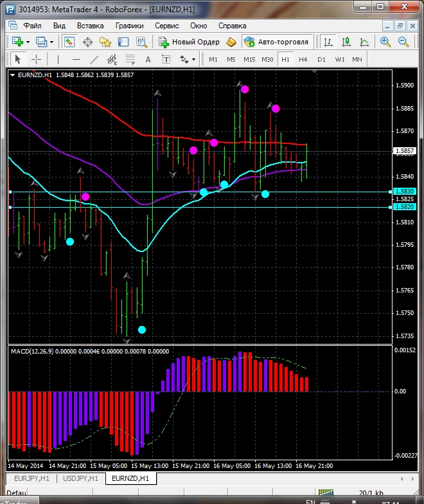Select the text label tool
Viewport: 424px width, 504px height.
148,59
